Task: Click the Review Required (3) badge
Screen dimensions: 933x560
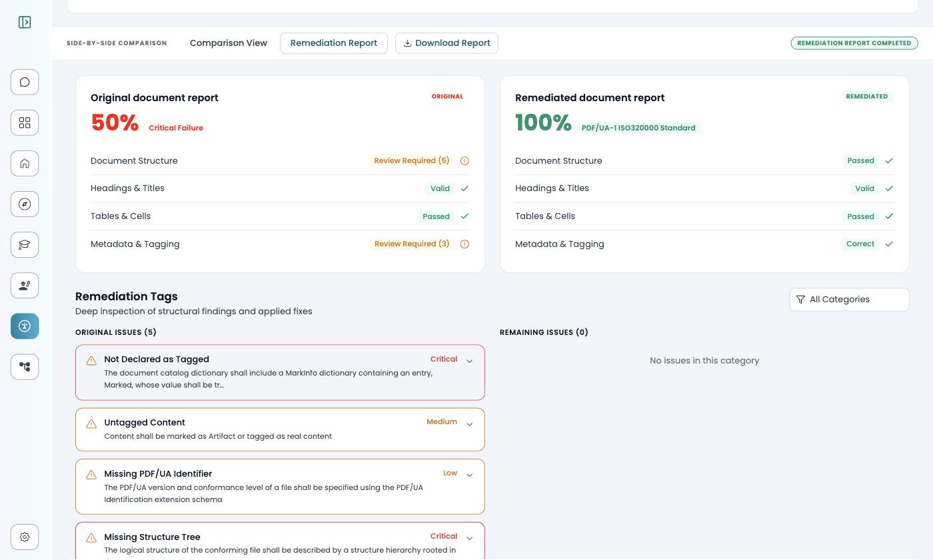Action: coord(412,244)
